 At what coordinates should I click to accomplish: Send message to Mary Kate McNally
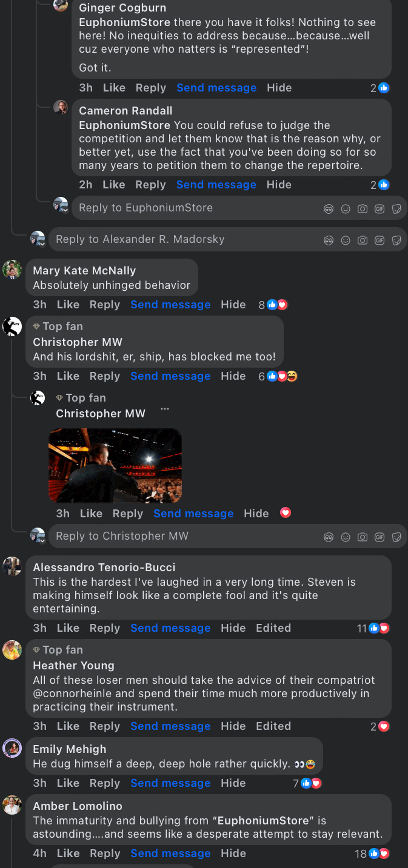[170, 305]
